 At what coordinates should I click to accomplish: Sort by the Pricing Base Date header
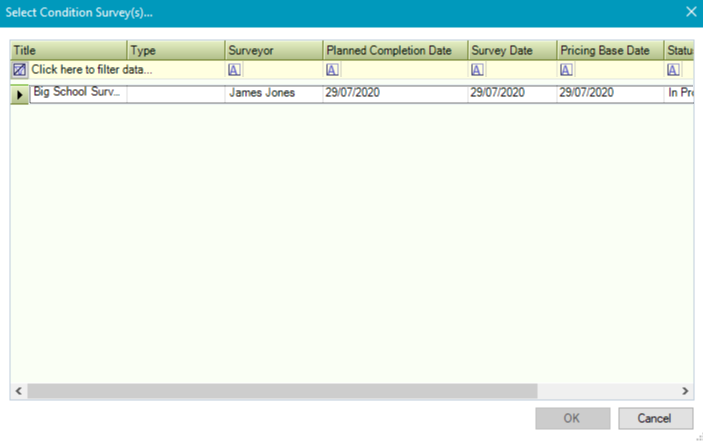(610, 50)
